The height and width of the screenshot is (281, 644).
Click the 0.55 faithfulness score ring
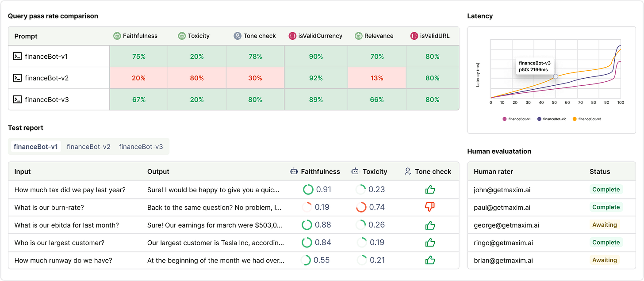coord(306,260)
